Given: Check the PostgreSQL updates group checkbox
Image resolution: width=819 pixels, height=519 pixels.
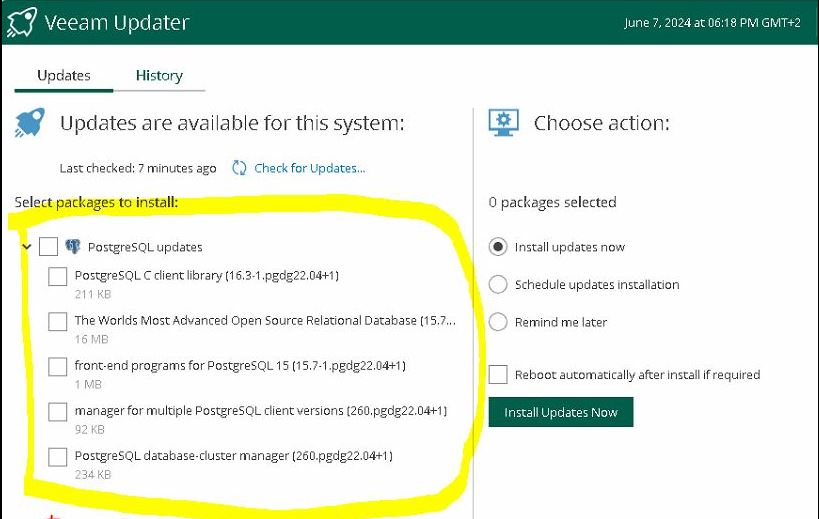Looking at the screenshot, I should pos(49,246).
